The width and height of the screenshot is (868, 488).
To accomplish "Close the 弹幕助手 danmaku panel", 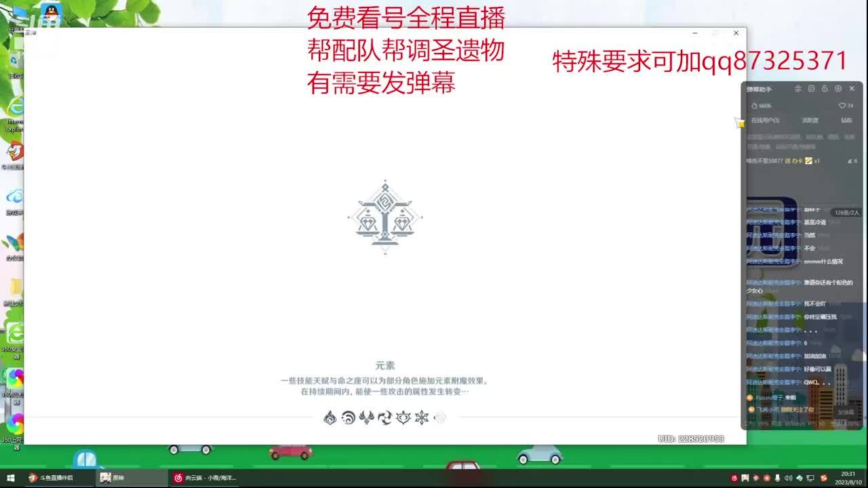I will [x=852, y=89].
